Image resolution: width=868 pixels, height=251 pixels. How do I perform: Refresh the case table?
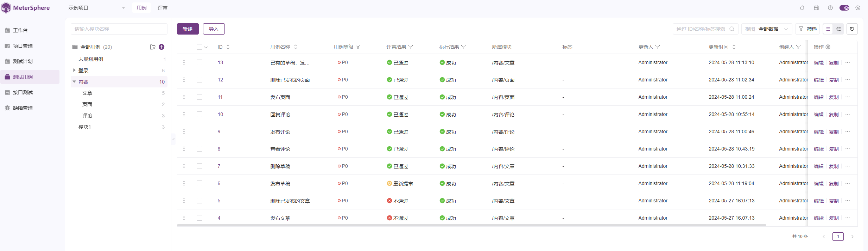coord(852,29)
